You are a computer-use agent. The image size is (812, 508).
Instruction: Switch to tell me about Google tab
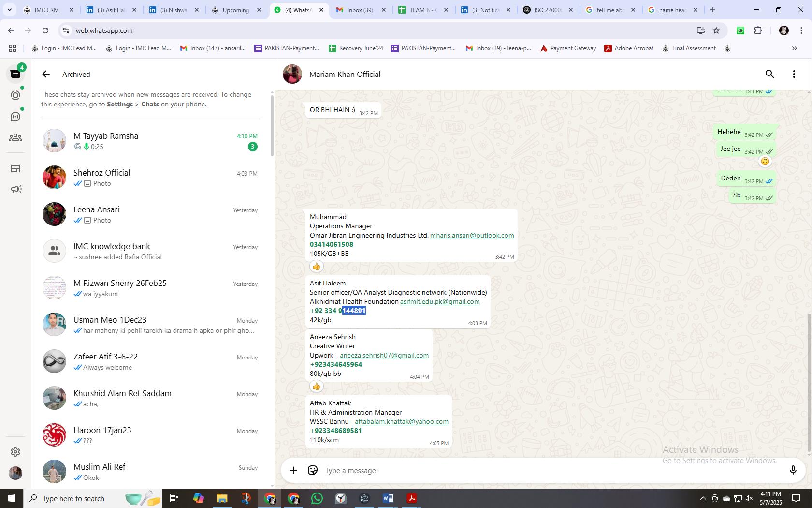(611, 10)
